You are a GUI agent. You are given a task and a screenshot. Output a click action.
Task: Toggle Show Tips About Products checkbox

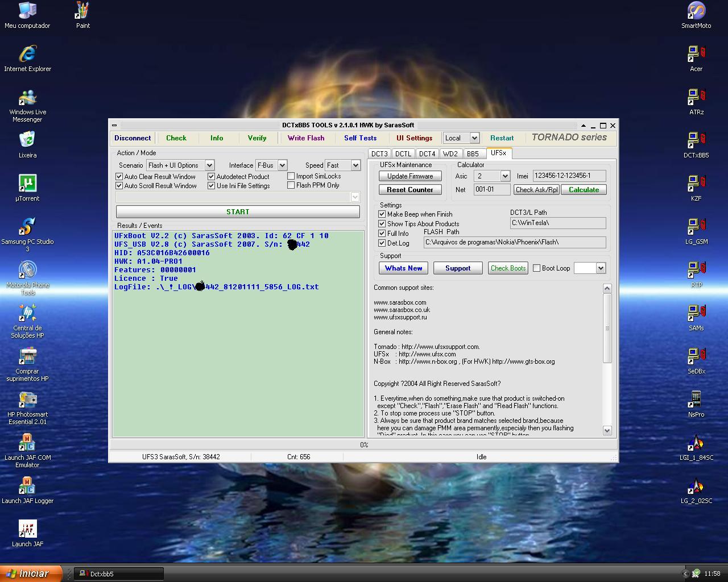tap(382, 224)
